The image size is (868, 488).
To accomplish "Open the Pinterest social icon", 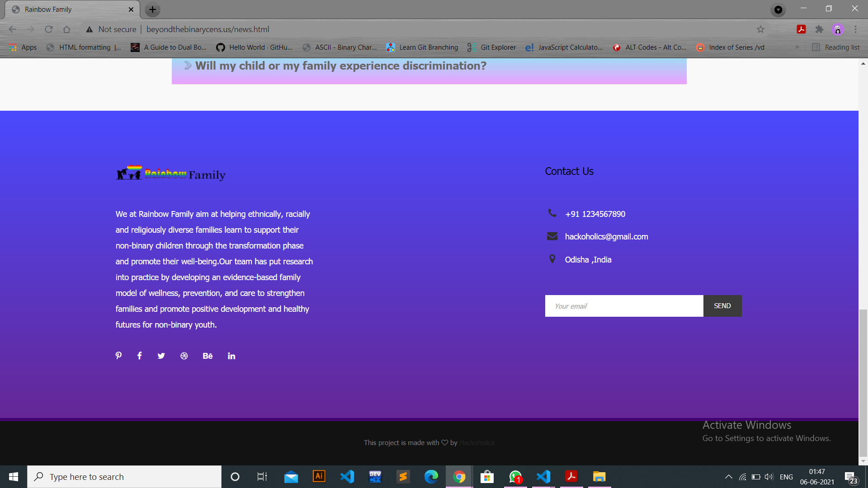I will click(118, 356).
